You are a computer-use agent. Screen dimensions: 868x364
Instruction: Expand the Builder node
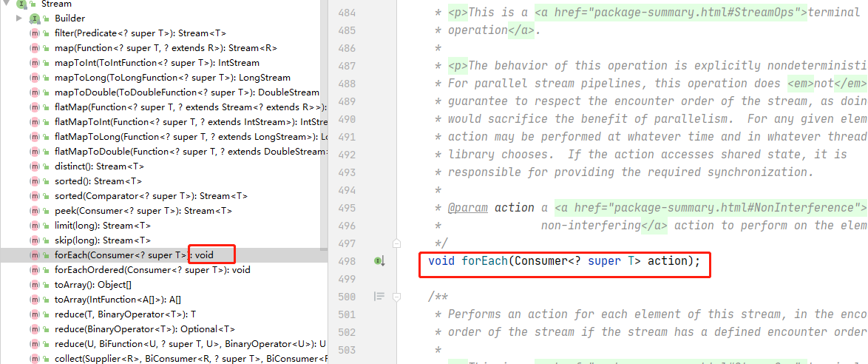19,18
